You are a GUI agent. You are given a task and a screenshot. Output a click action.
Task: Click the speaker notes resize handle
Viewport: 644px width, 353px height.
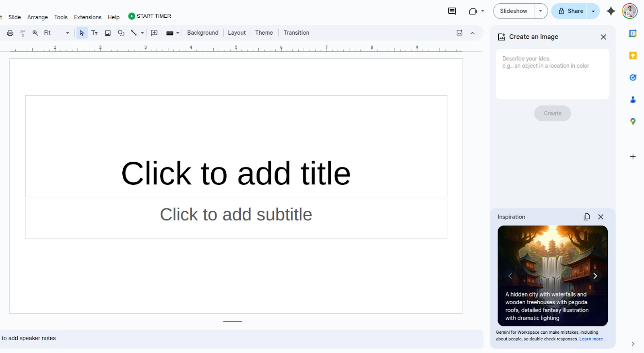[233, 322]
